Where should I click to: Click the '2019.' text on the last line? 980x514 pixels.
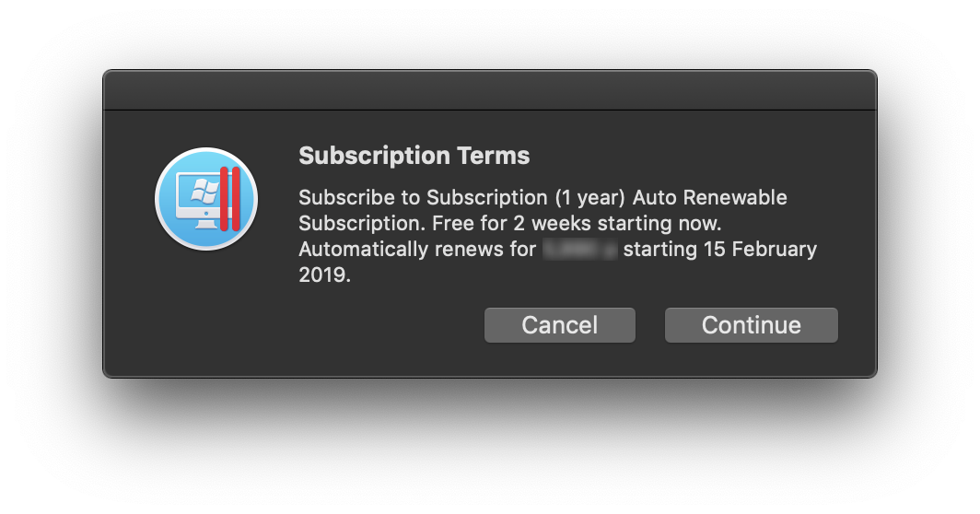point(324,275)
